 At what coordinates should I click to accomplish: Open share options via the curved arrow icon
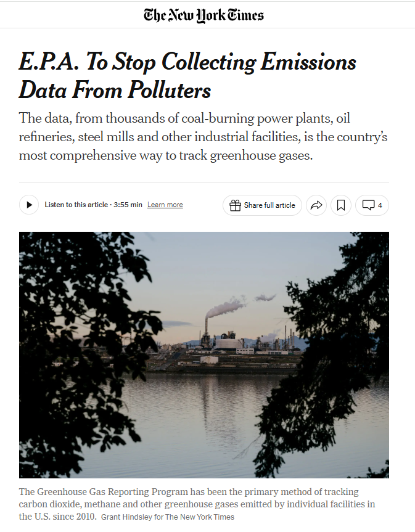[316, 205]
